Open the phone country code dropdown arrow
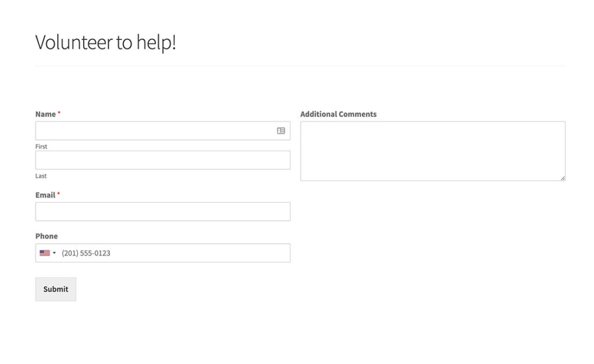594x364 pixels. coord(55,253)
